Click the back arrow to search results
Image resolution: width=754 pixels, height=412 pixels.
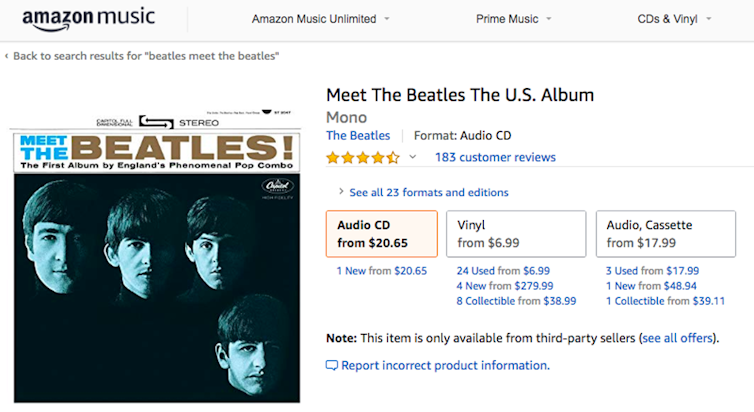8,56
